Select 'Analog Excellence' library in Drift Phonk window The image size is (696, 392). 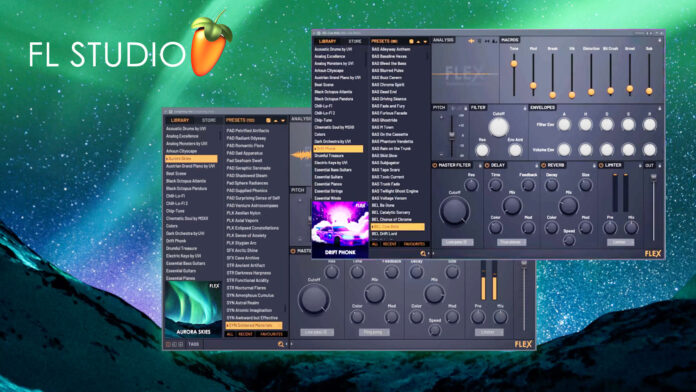(x=330, y=56)
